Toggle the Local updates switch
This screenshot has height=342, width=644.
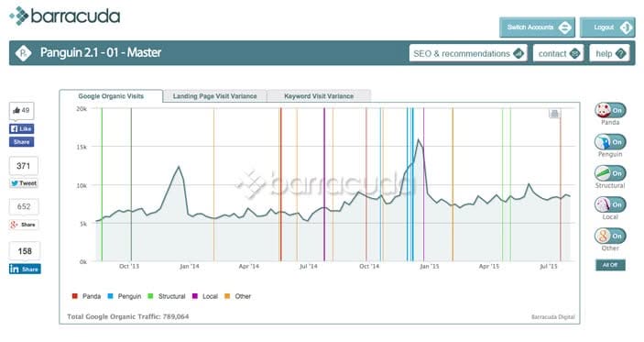610,204
